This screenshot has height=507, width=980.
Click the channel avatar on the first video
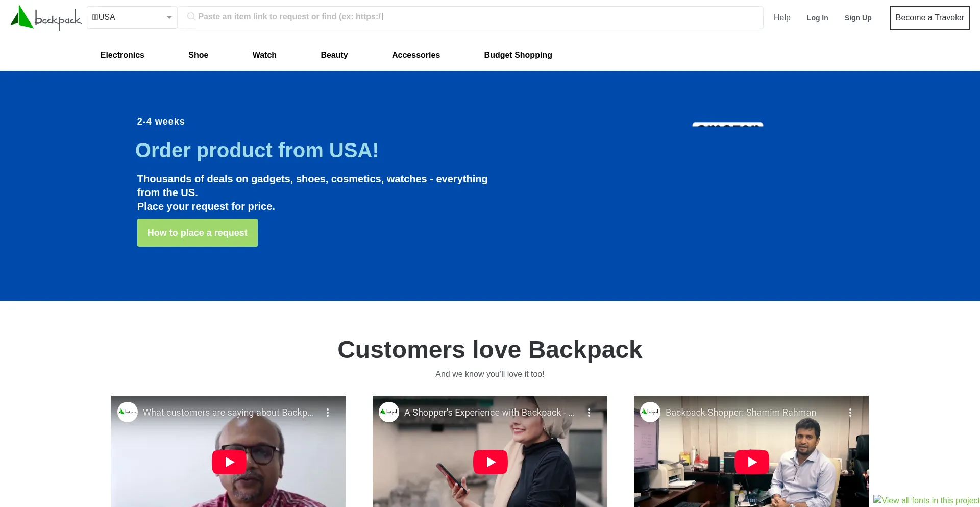tap(128, 412)
